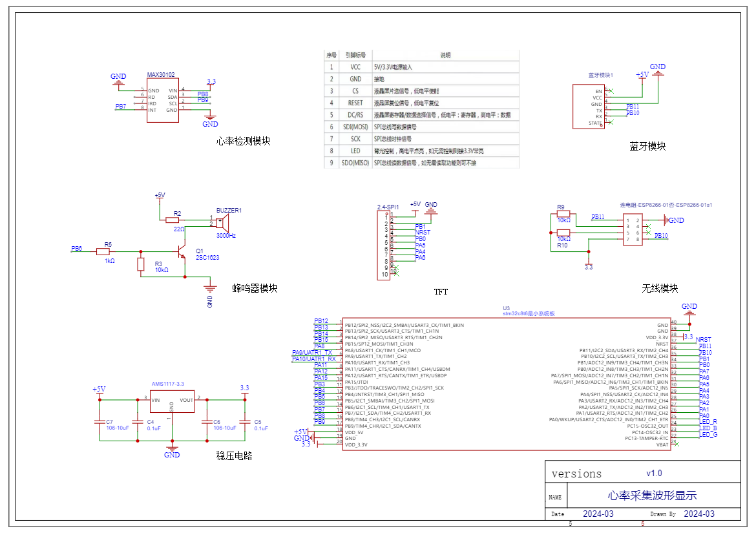This screenshot has height=533, width=756.
Task: Click the DC/RS cell in the pin table
Action: click(355, 115)
